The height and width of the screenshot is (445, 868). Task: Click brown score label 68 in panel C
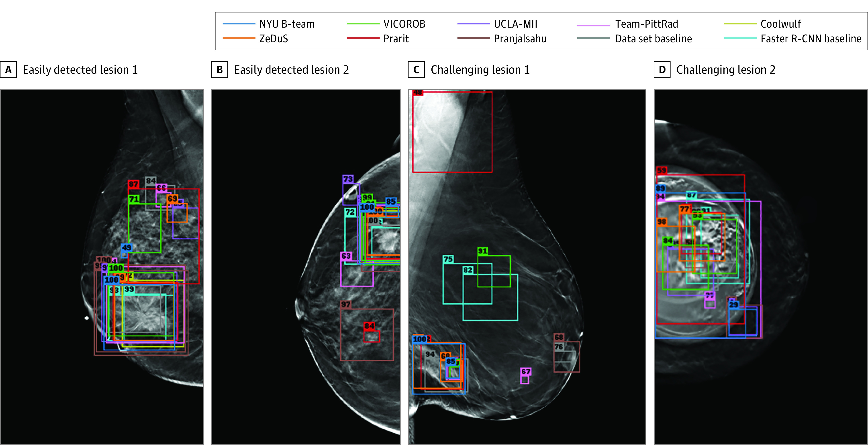(x=559, y=337)
